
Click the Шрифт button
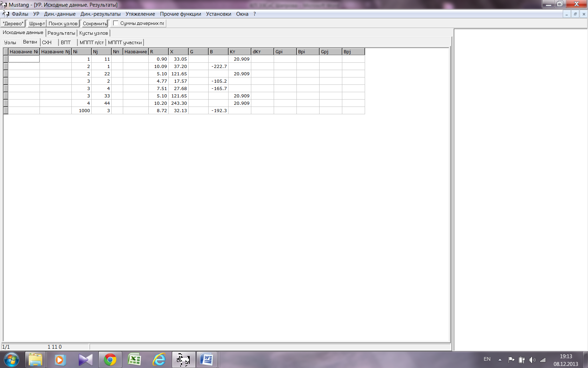(37, 23)
